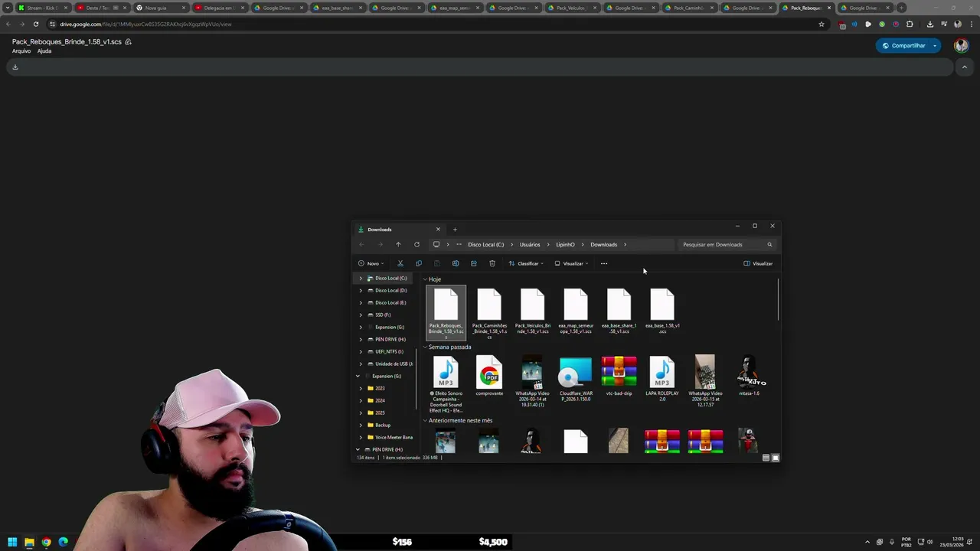
Task: Select eaa_map_semeuropa_1.58_v1.scs file
Action: click(x=576, y=311)
